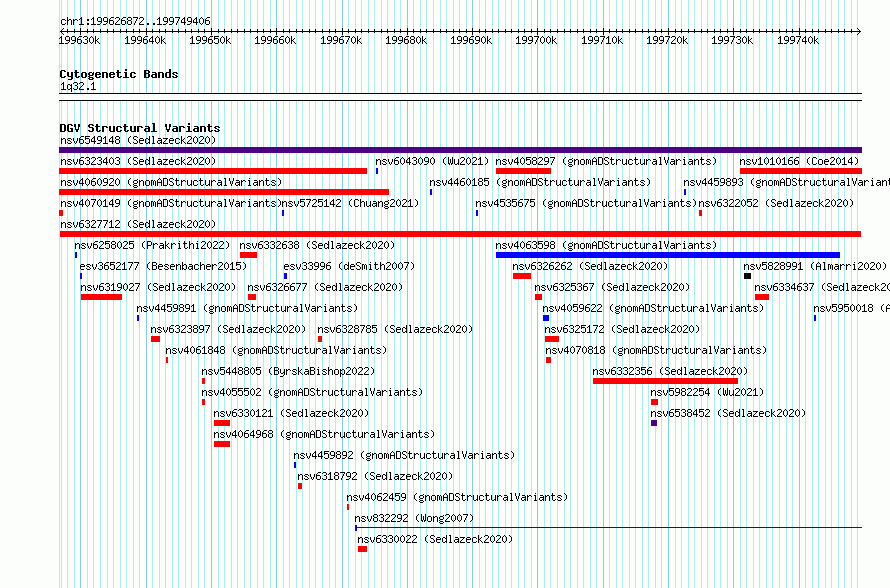Click red bar under nsv4064968

pos(222,444)
